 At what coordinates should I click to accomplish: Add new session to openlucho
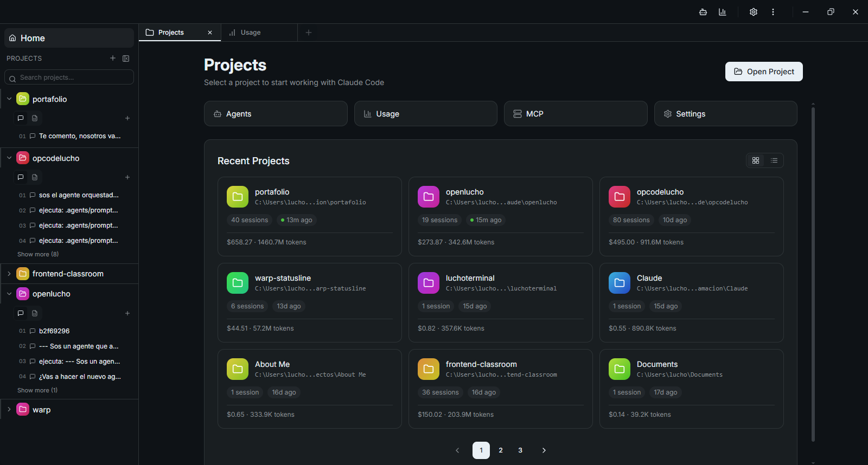click(x=127, y=313)
